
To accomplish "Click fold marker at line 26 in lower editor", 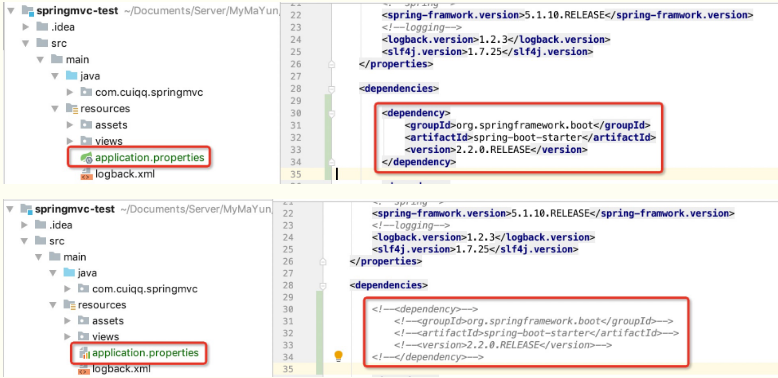I will click(x=323, y=261).
